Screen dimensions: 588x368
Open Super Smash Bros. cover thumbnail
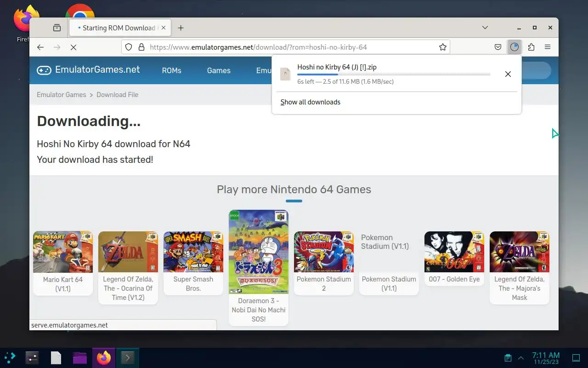pyautogui.click(x=193, y=252)
